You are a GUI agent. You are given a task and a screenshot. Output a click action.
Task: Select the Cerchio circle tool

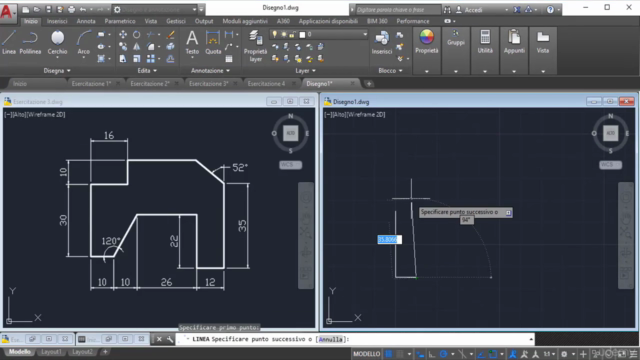[57, 42]
